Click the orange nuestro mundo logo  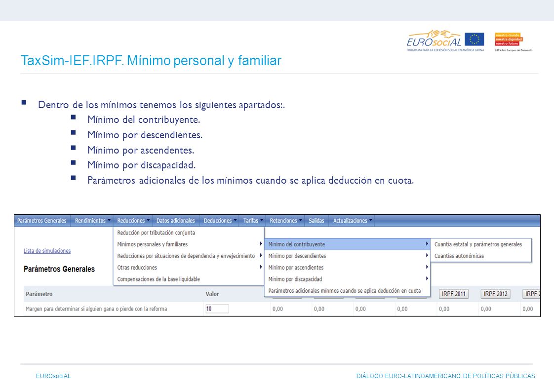[x=509, y=39]
